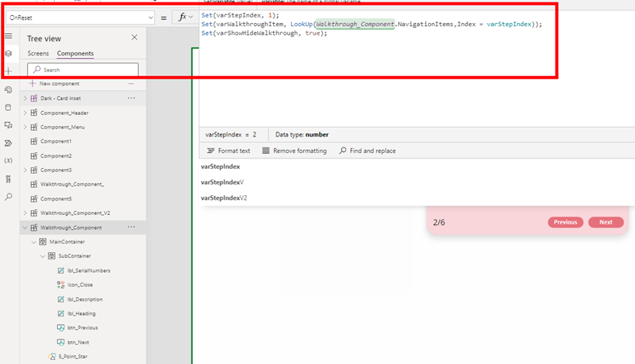Collapse the MainContainer node
Viewport: 635px width, 364px height.
coord(34,242)
